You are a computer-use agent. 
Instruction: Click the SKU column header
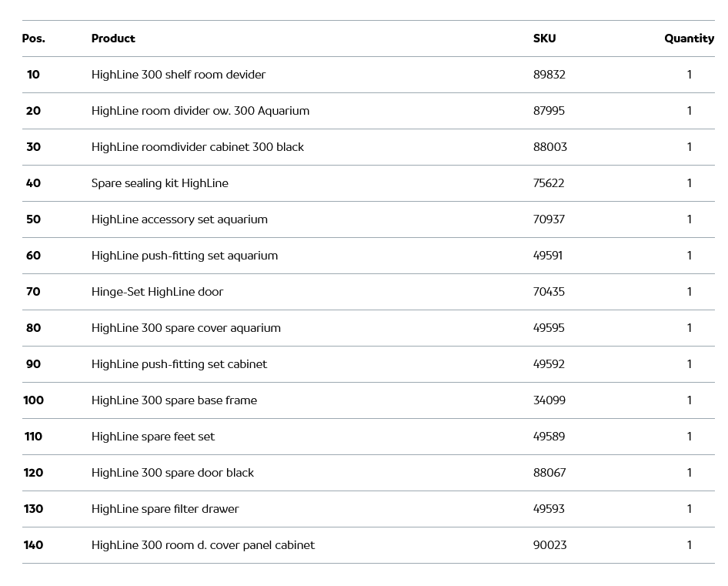[x=544, y=39]
